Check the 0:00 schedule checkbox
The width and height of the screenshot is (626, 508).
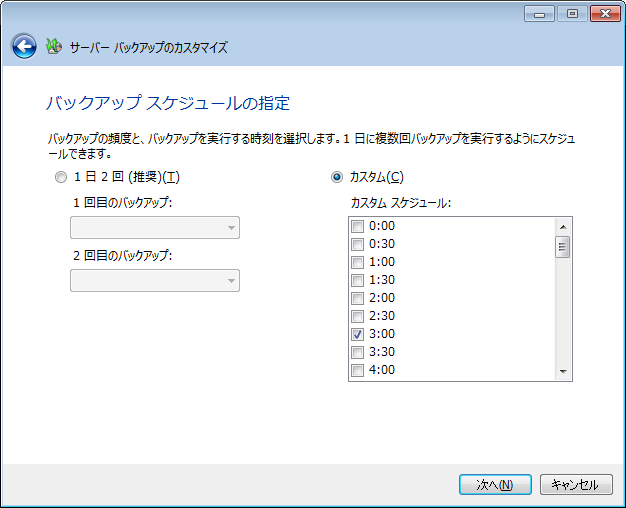tap(357, 226)
